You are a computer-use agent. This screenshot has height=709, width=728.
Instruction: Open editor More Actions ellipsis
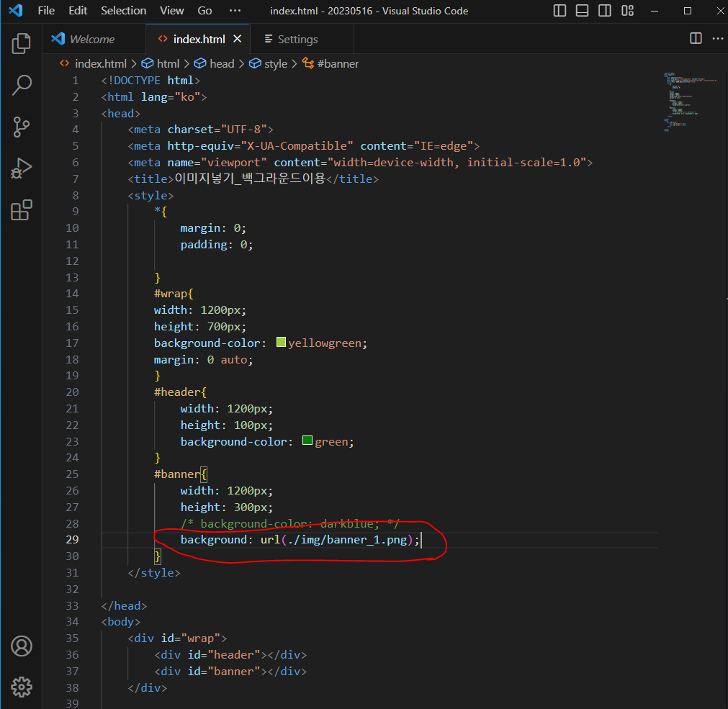point(718,39)
